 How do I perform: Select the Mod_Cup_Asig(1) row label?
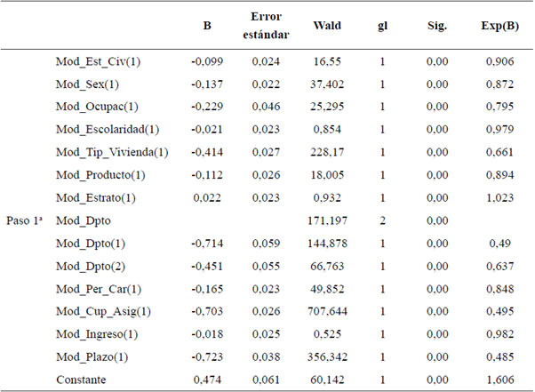tap(103, 311)
